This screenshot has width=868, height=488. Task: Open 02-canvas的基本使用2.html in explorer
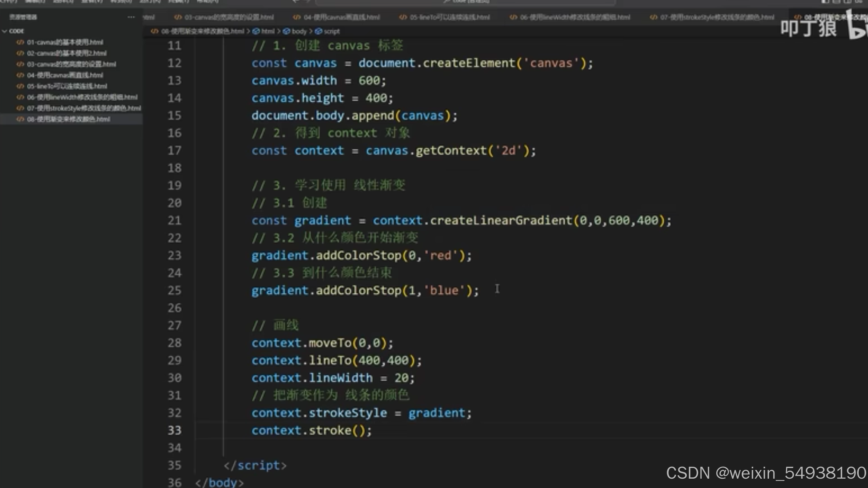click(x=67, y=53)
